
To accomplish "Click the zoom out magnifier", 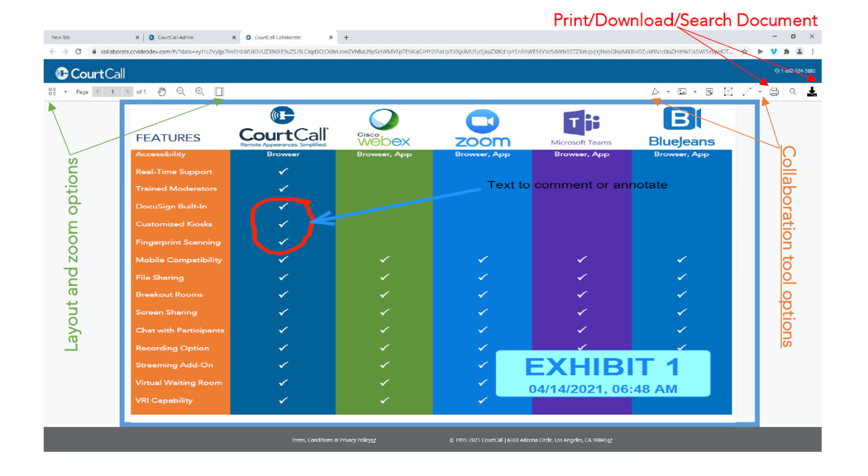I will pos(180,92).
